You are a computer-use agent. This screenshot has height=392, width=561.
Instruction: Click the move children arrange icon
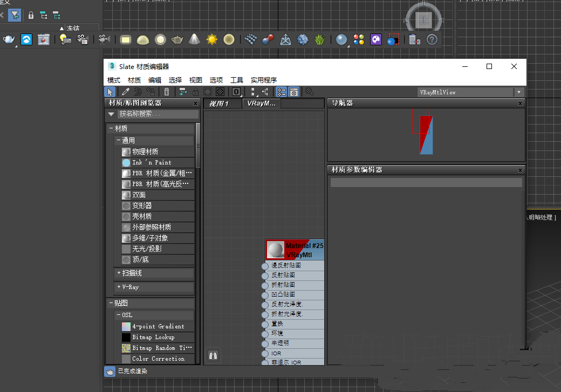click(183, 92)
